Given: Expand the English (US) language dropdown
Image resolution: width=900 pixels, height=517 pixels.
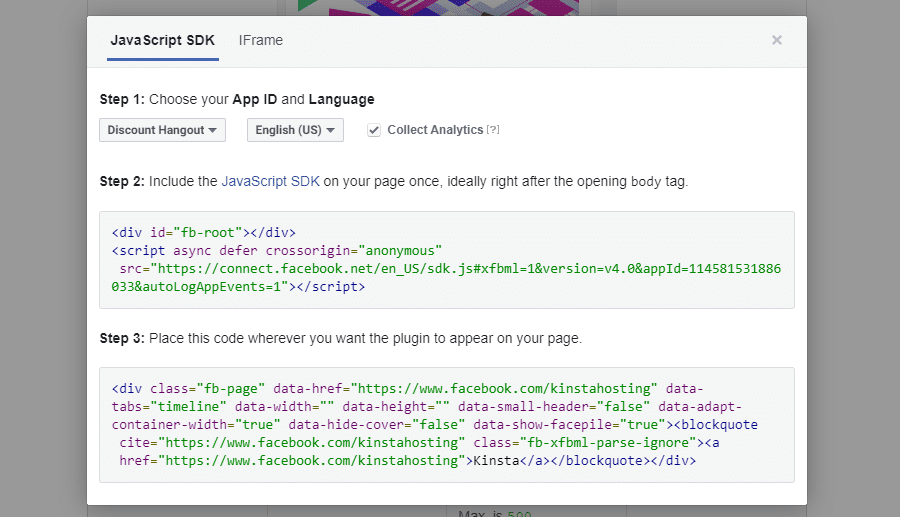Looking at the screenshot, I should (x=294, y=130).
